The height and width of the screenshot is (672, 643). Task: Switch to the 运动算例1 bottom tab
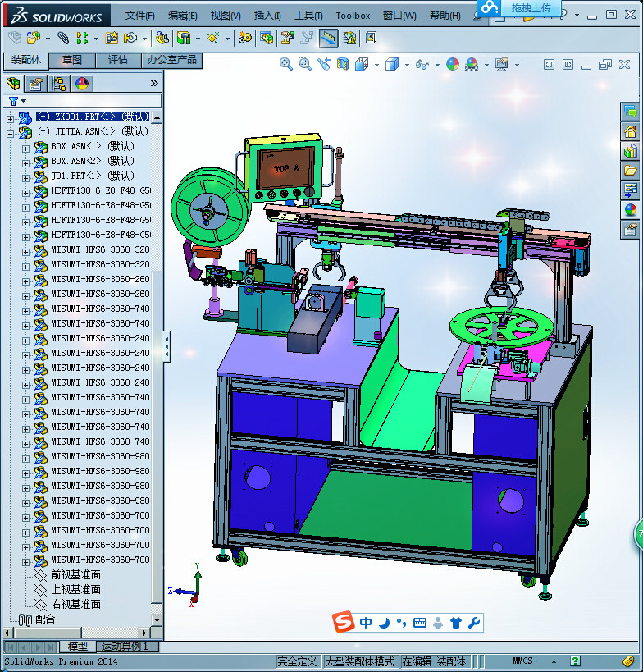[x=125, y=647]
